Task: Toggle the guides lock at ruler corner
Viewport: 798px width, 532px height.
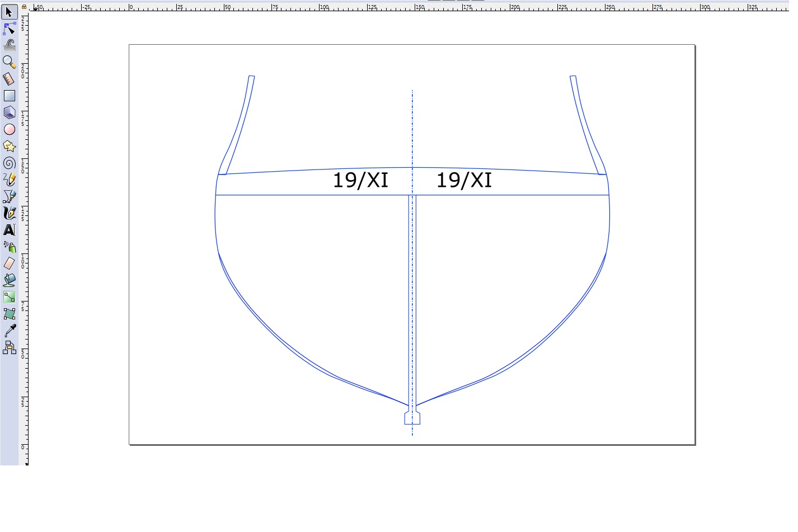Action: coord(24,7)
